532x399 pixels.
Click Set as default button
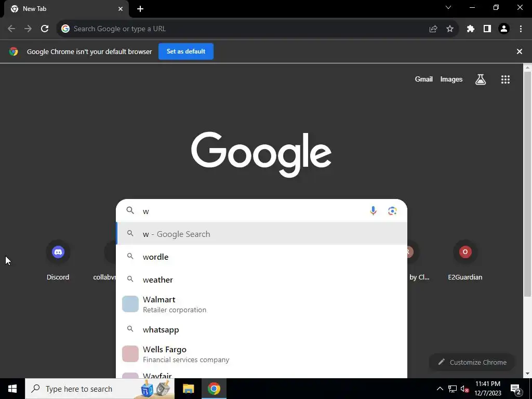pyautogui.click(x=186, y=51)
